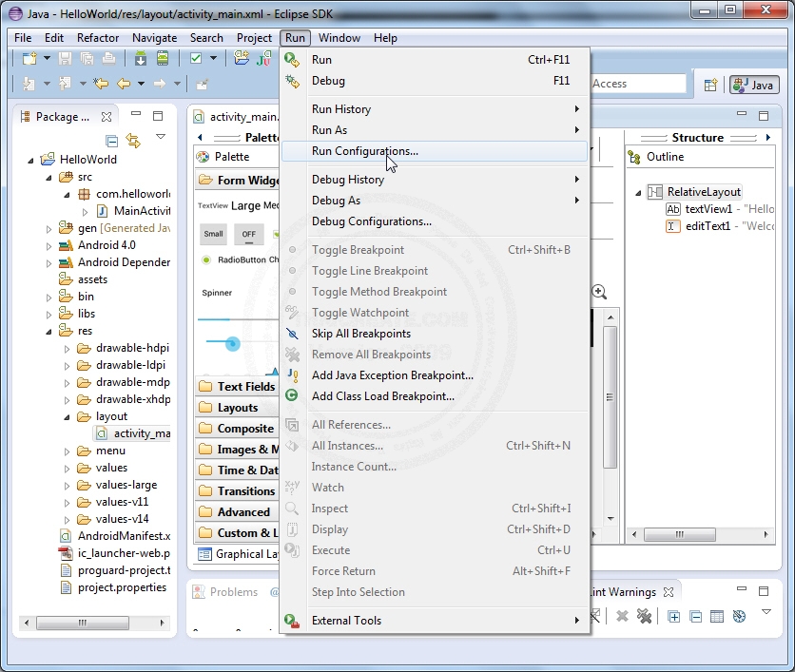
Task: Click the OFF toggle button widget
Action: [248, 234]
